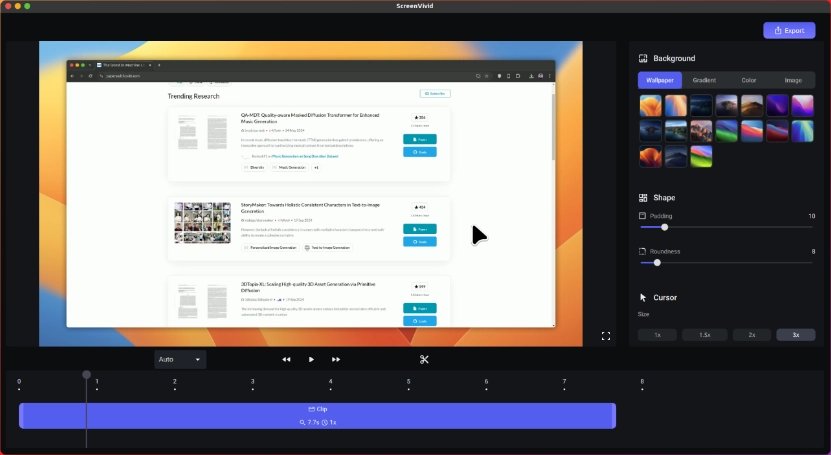This screenshot has height=455, width=831.
Task: Pick the red-blue Big Sur light wallpaper
Action: tap(752, 131)
